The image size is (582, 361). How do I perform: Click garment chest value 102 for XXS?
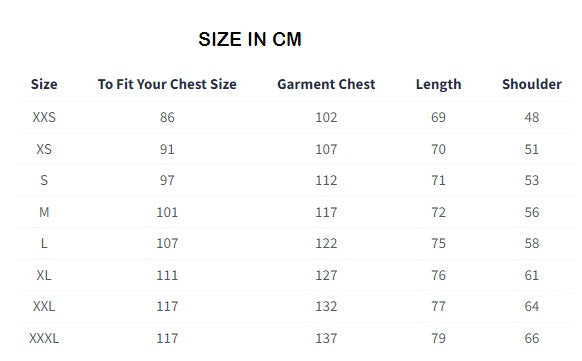coord(326,117)
